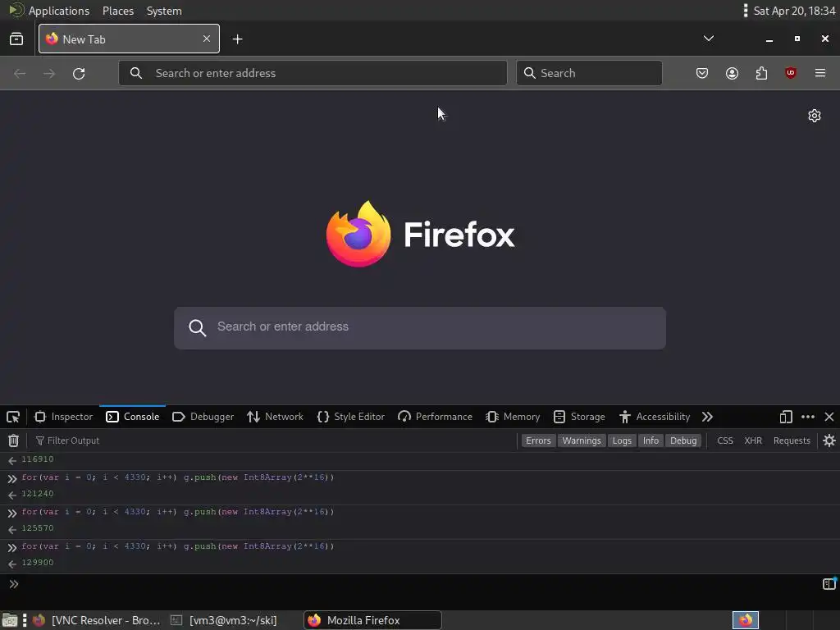Open the uBlock Origin extension icon
The height and width of the screenshot is (630, 840).
[x=791, y=73]
